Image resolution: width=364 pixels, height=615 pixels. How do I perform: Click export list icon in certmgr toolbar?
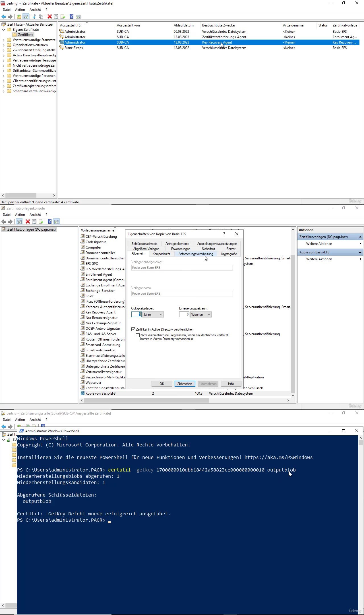tap(63, 17)
